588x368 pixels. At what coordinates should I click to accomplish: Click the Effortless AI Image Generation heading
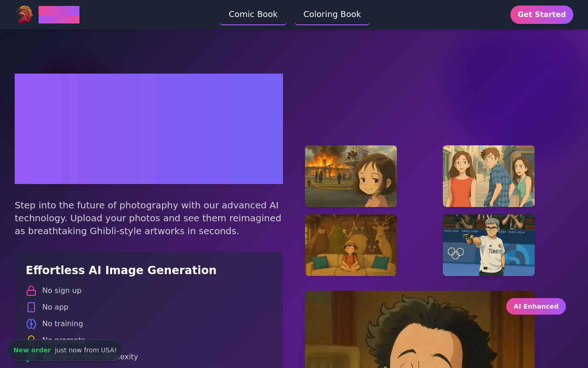(121, 270)
